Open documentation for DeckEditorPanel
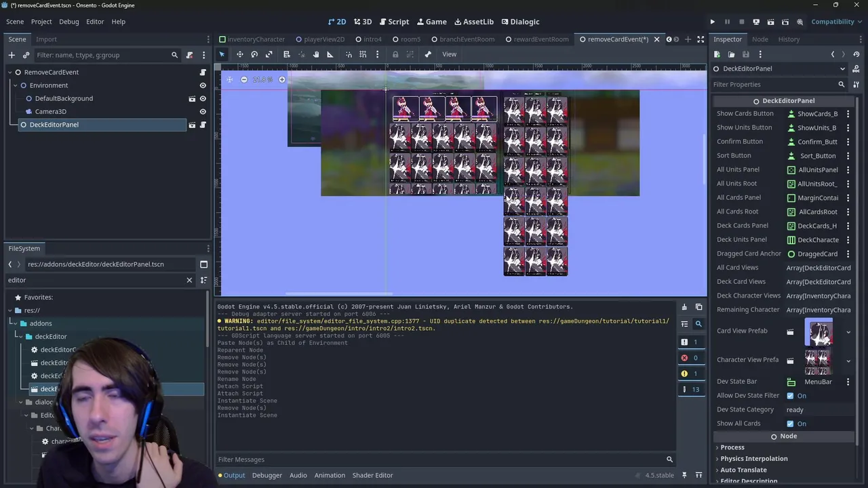Image resolution: width=868 pixels, height=488 pixels. click(x=856, y=68)
